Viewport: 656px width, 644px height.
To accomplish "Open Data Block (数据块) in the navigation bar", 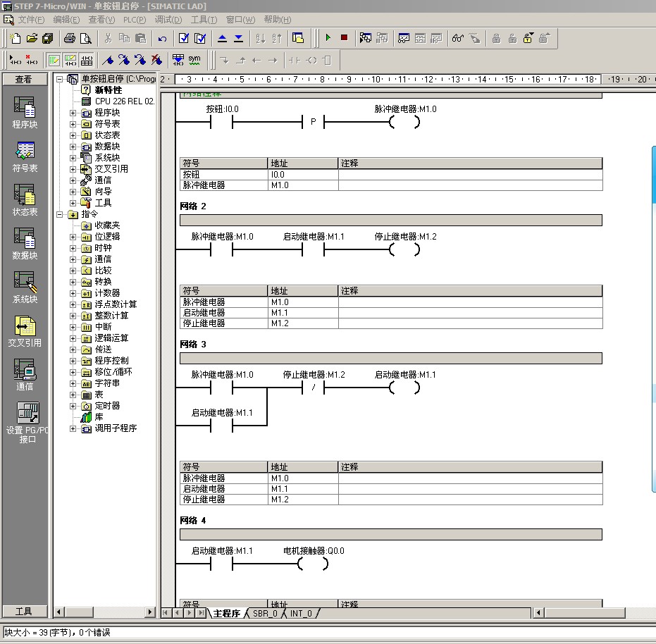I will (x=25, y=244).
